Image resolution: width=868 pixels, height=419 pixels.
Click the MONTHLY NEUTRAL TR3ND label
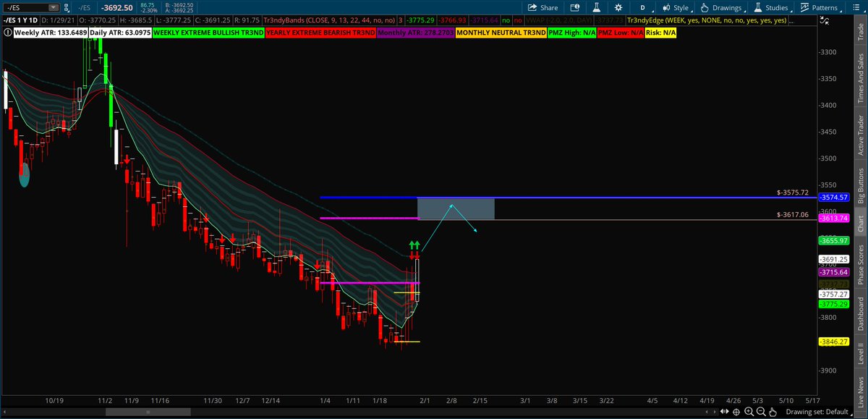502,33
